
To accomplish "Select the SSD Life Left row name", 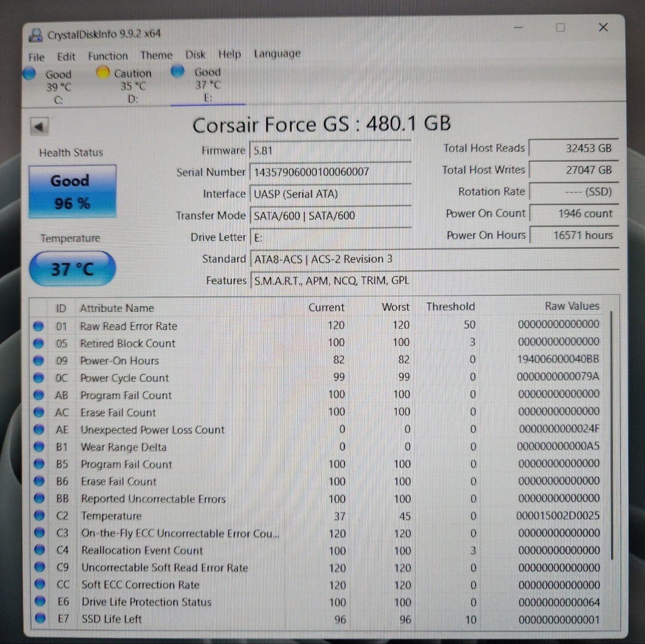I will [112, 618].
